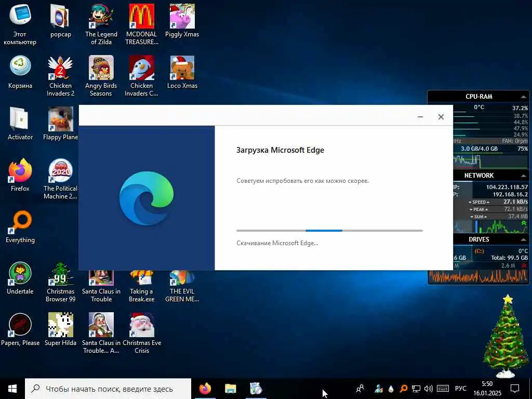Open the touch keyboard tray icon
Screen dimensions: 532x399
(443, 389)
